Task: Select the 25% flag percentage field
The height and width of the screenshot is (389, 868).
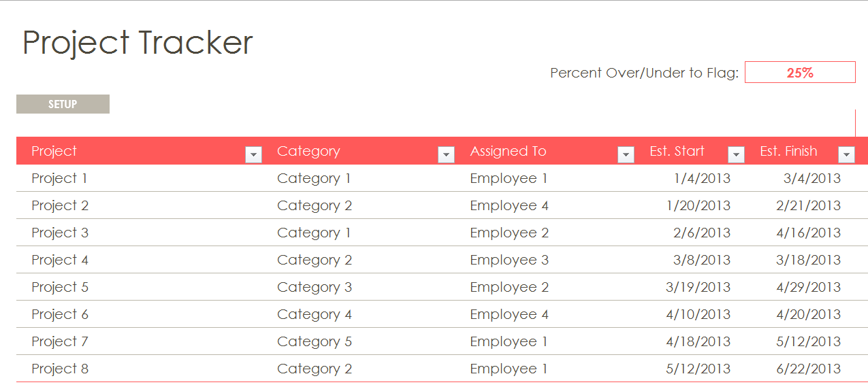Action: click(x=800, y=72)
